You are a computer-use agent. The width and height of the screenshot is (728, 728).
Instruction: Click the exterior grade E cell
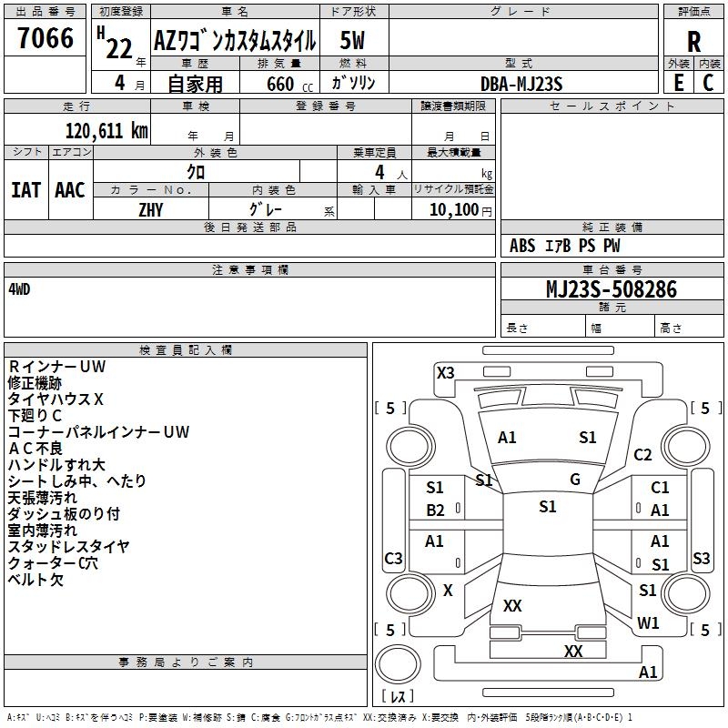[678, 82]
